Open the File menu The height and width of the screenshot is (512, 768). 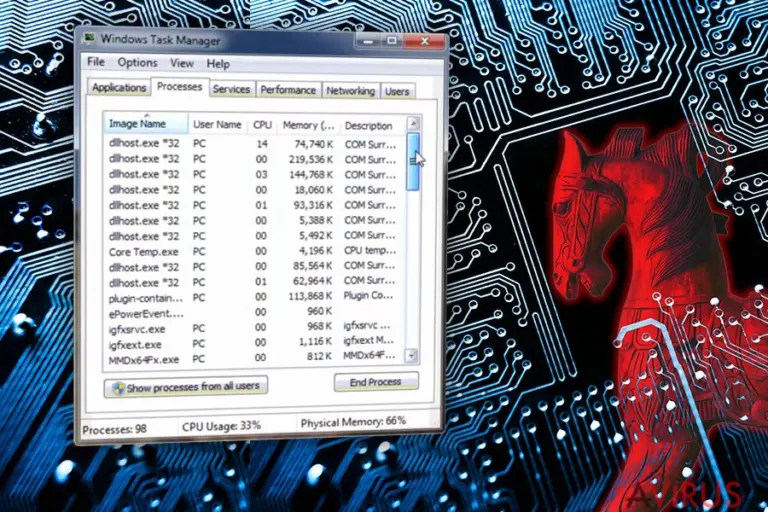point(96,62)
